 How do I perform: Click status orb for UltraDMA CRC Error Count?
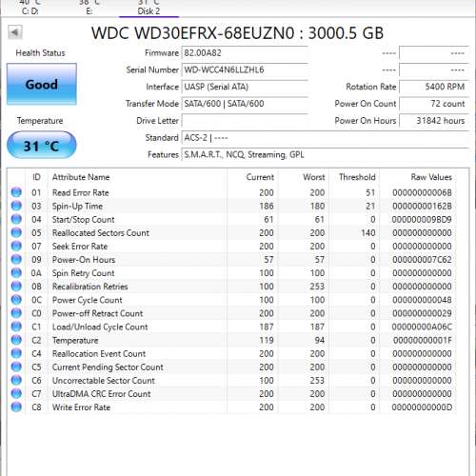[16, 393]
